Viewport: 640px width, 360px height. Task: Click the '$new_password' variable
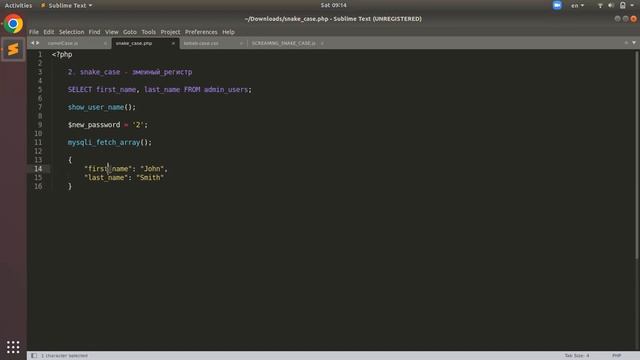(x=94, y=124)
